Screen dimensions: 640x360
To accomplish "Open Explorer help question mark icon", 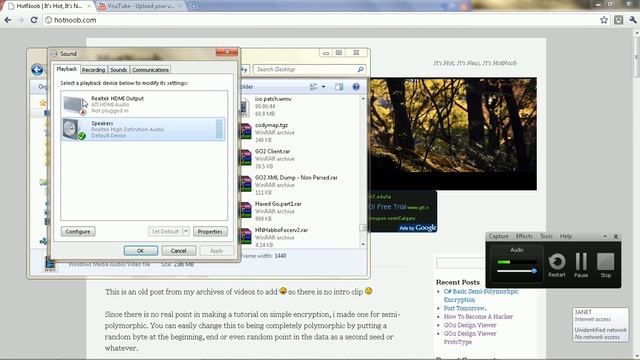I will point(356,87).
